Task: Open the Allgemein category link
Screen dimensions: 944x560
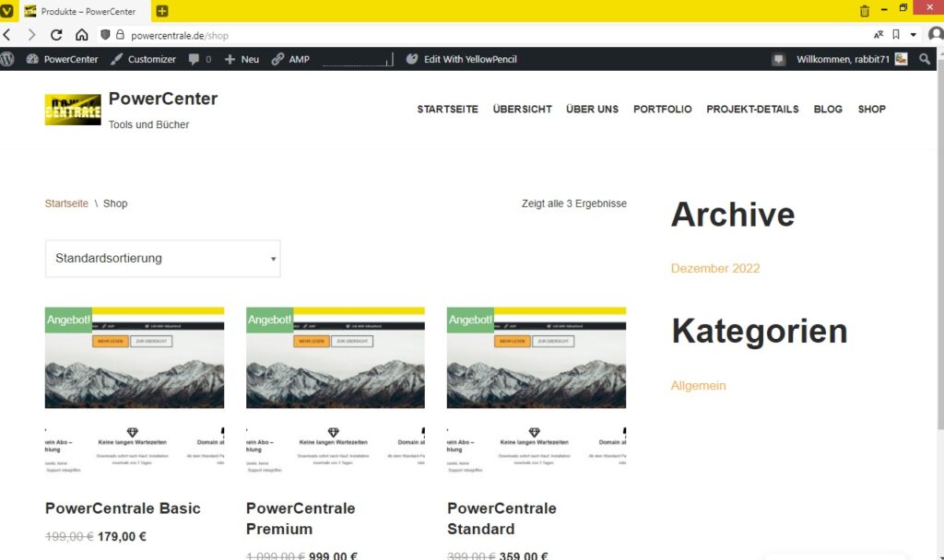Action: pyautogui.click(x=699, y=386)
